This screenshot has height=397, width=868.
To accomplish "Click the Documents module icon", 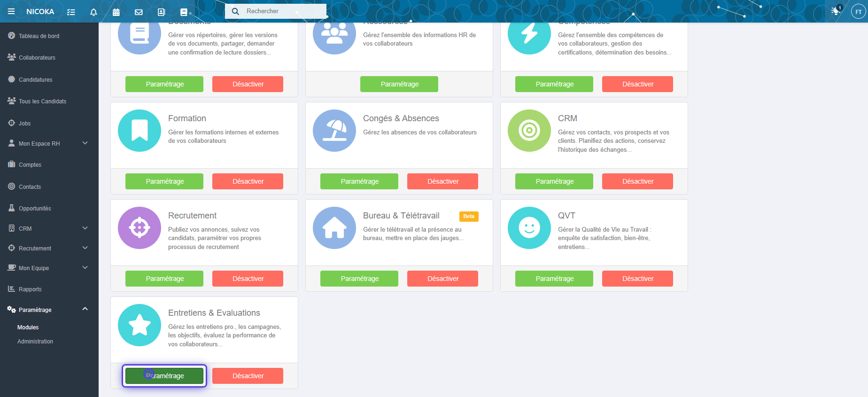I will tap(139, 36).
